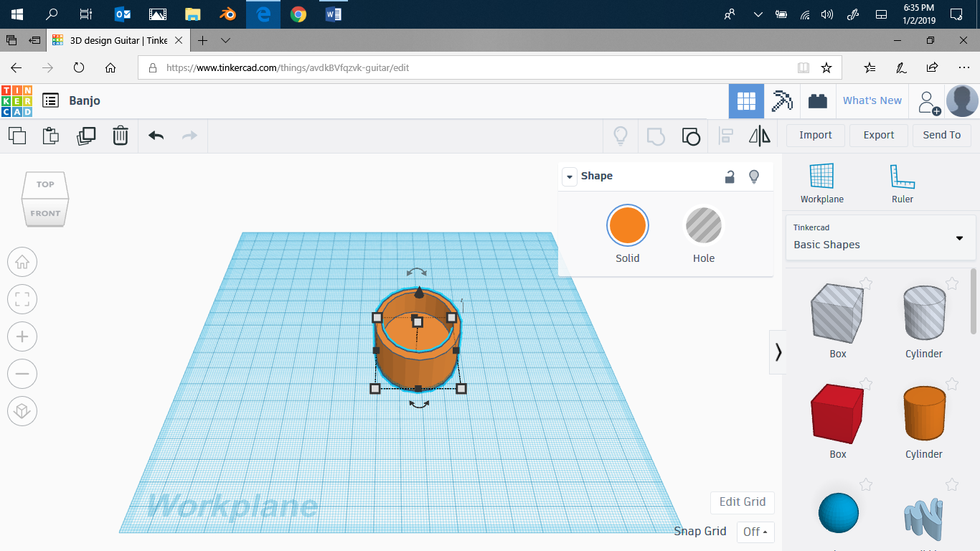
Task: Open a new browser tab
Action: tap(203, 40)
